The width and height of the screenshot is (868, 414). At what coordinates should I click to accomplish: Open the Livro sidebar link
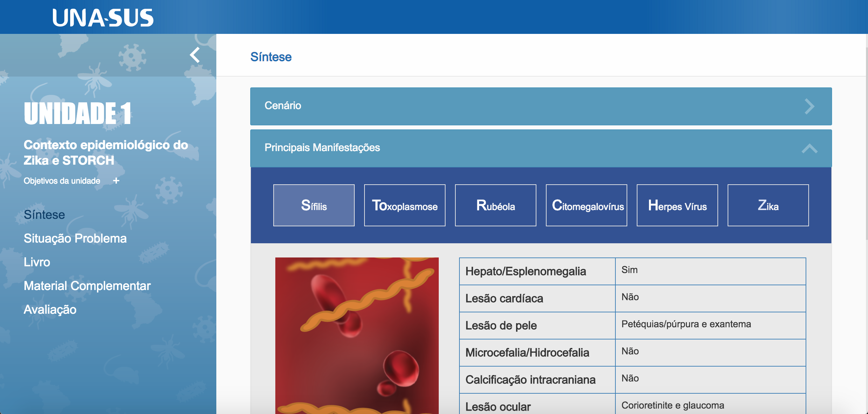click(x=37, y=262)
